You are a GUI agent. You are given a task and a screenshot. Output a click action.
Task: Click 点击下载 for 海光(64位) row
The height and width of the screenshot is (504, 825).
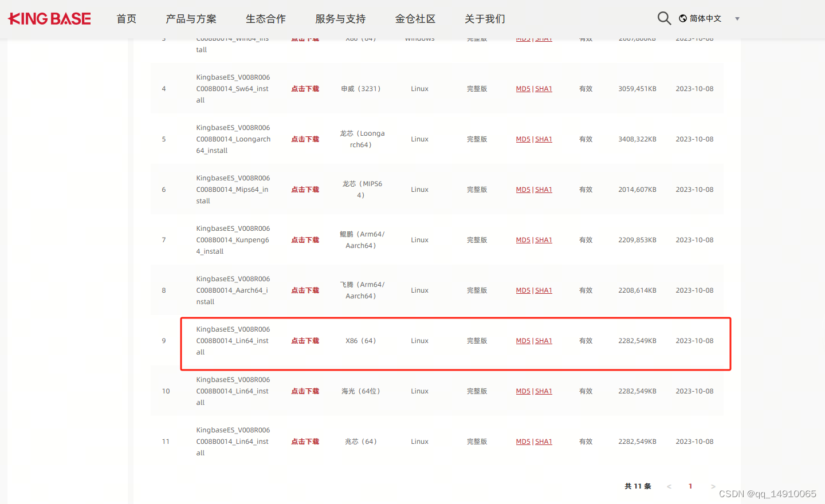(x=305, y=391)
